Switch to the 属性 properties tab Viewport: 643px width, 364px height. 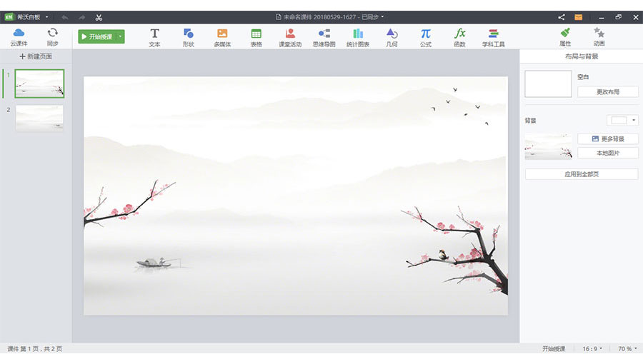[x=565, y=36]
